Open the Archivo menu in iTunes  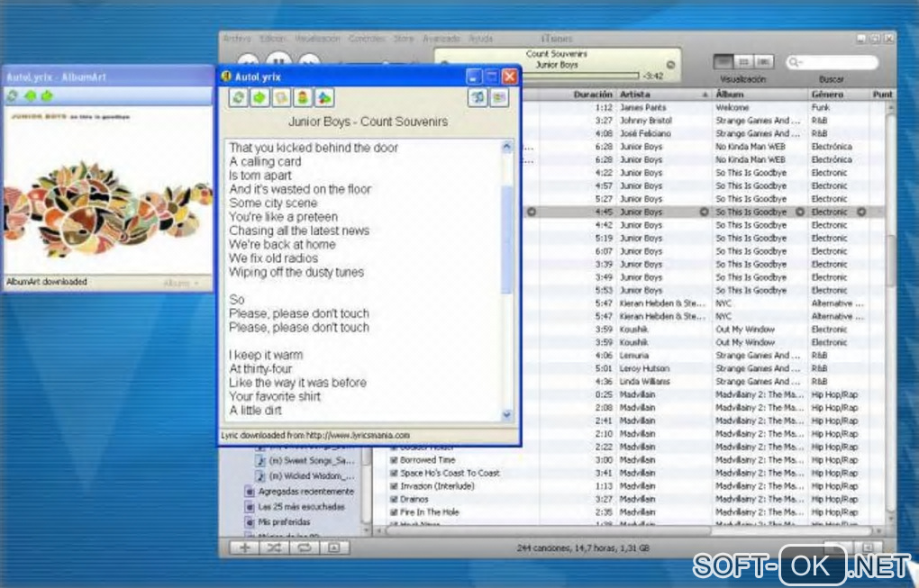pos(237,39)
